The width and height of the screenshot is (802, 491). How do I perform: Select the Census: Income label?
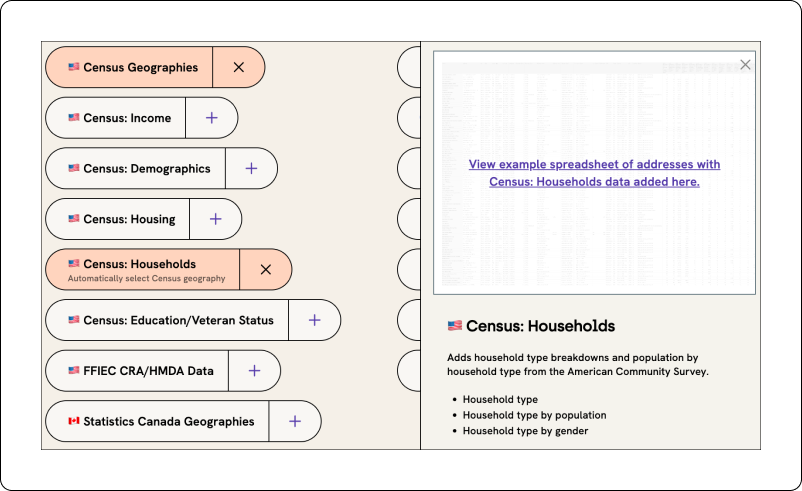(x=127, y=118)
